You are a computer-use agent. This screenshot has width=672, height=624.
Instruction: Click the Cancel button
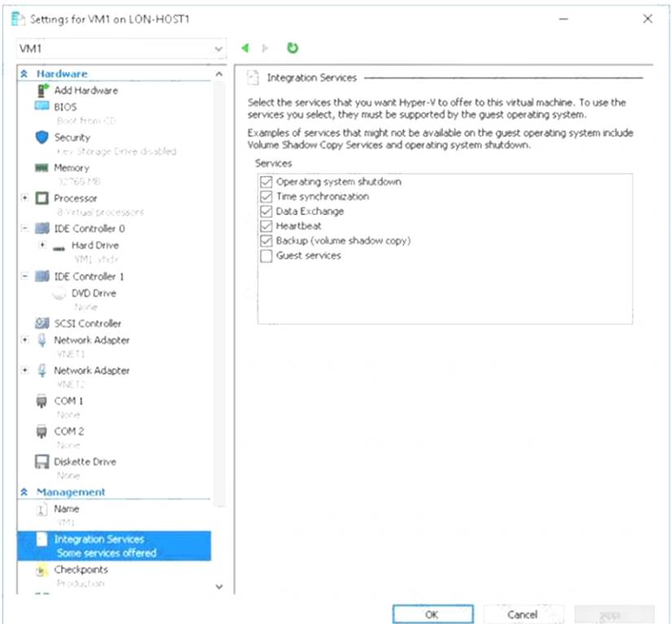coord(523,614)
